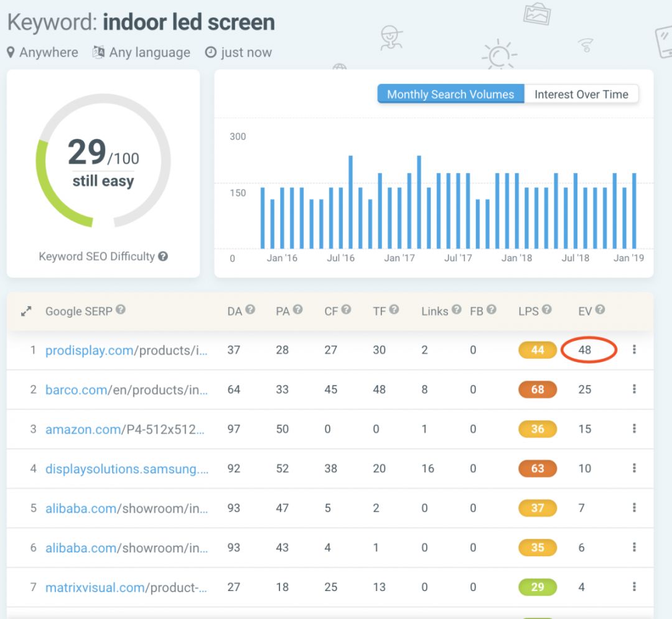The height and width of the screenshot is (619, 672).
Task: Click the LPS badge 35 in row 6
Action: click(538, 547)
